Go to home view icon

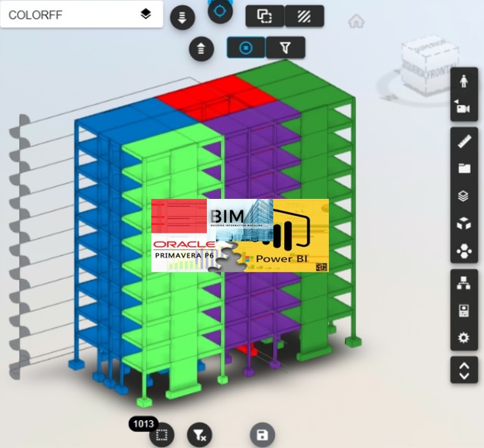tap(356, 22)
